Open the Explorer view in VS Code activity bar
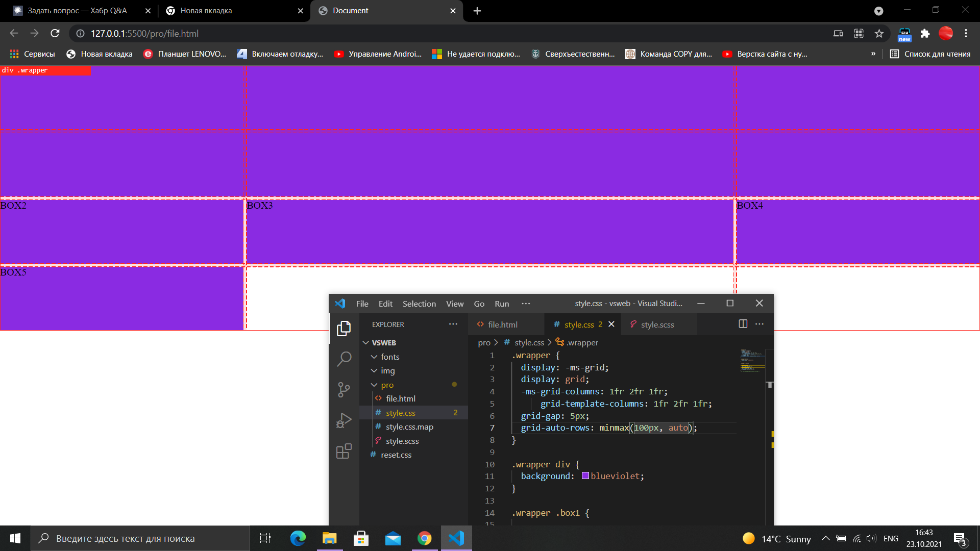 click(344, 328)
